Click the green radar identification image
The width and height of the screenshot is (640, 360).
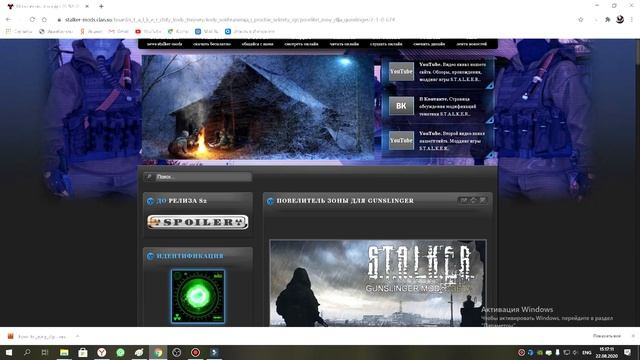coord(198,296)
